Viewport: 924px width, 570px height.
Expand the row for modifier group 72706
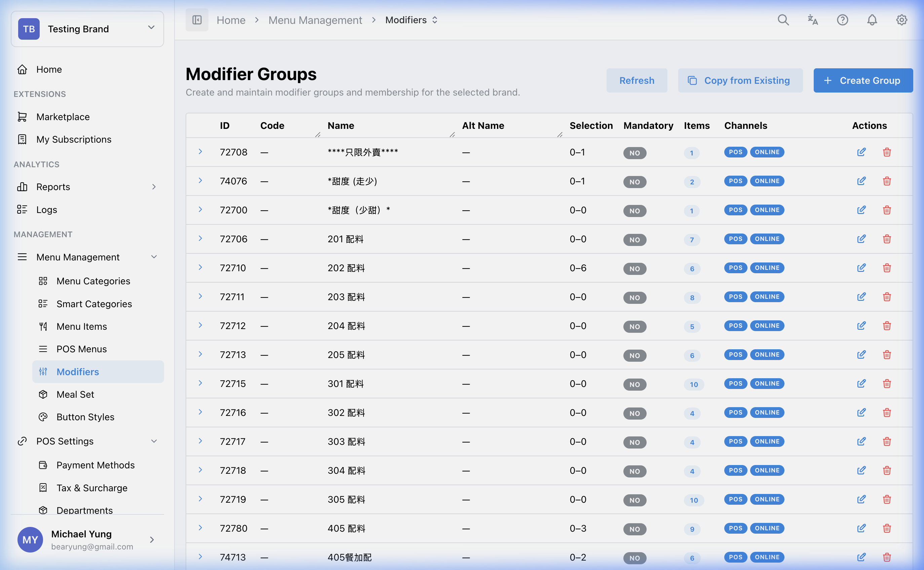tap(200, 239)
